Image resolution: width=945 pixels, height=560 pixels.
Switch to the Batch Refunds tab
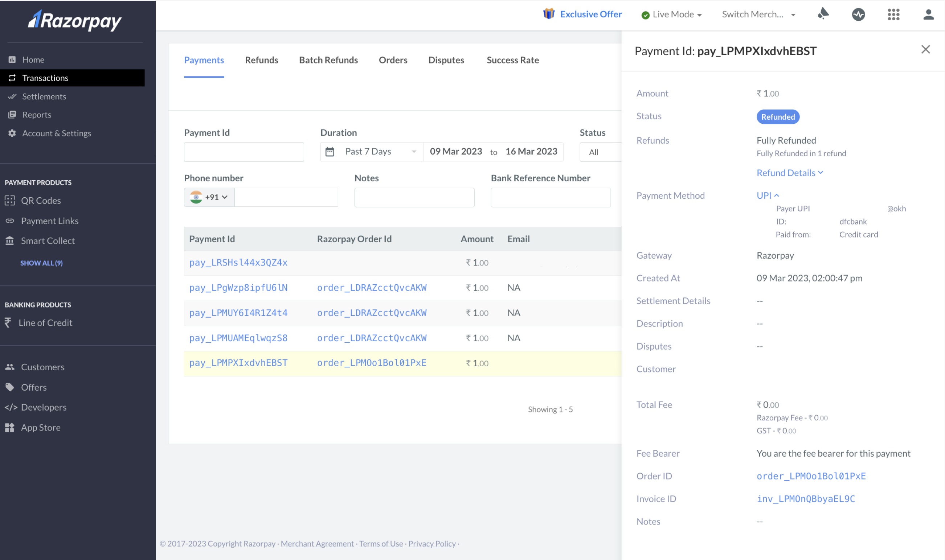328,60
